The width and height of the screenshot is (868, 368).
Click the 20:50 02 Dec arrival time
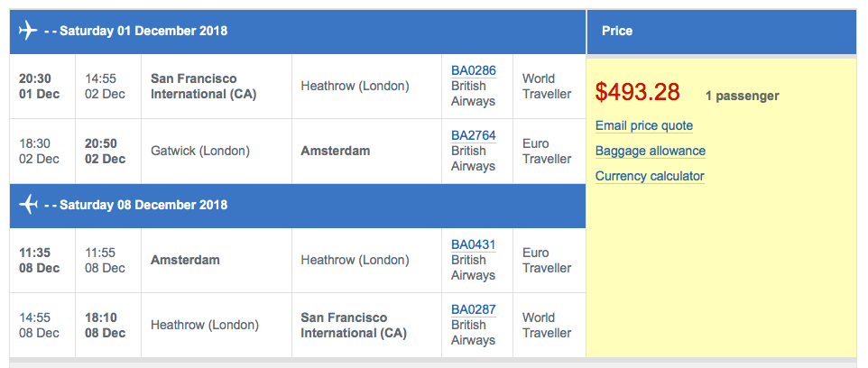[106, 151]
